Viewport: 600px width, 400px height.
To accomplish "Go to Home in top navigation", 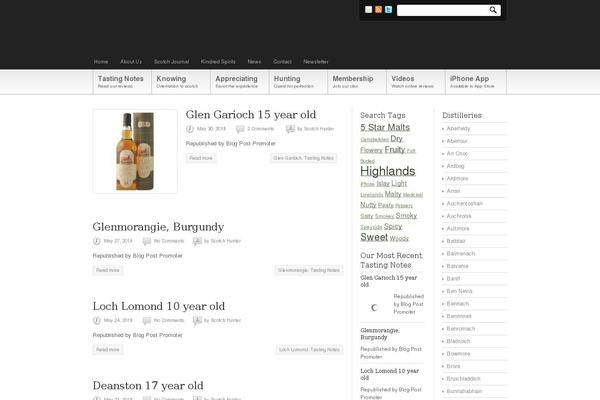I will pyautogui.click(x=101, y=62).
